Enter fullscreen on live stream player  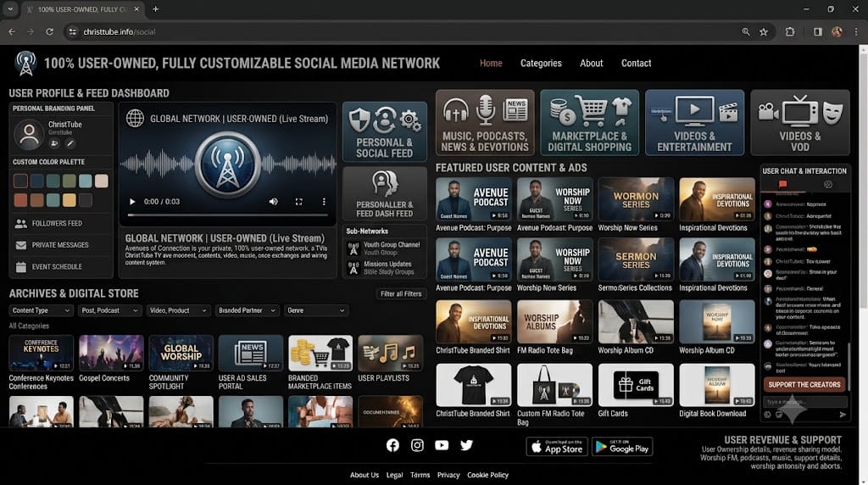(x=298, y=202)
